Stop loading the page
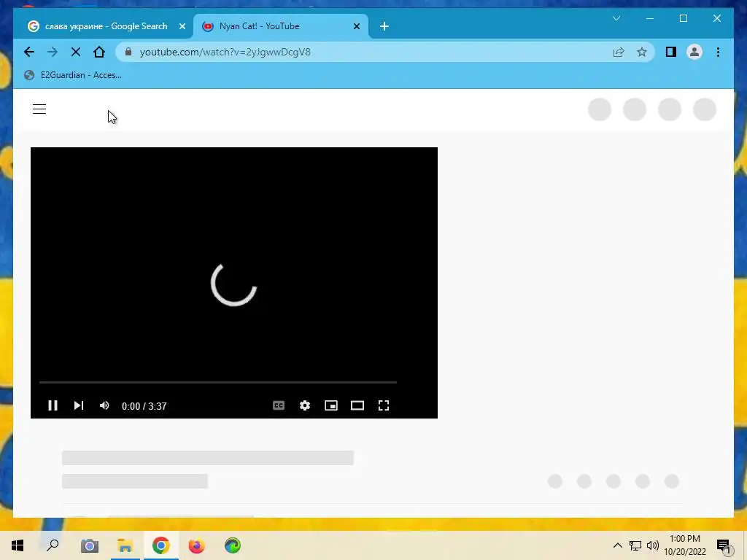The width and height of the screenshot is (747, 560). click(x=76, y=52)
